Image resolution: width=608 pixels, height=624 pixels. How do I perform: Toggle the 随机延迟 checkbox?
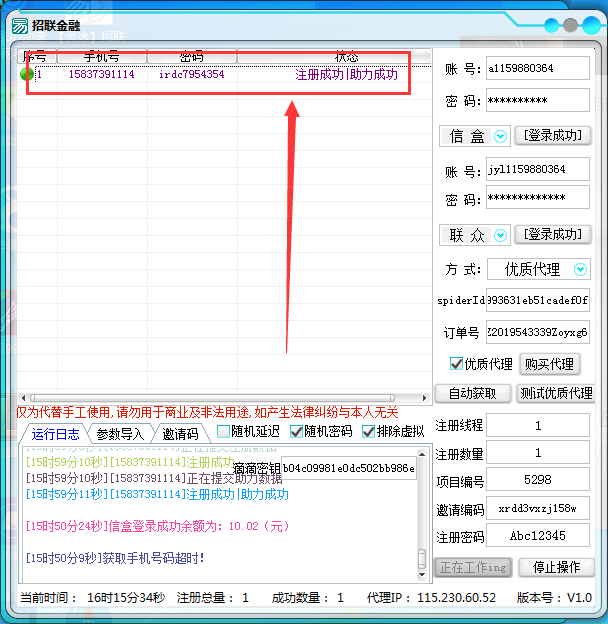coord(224,431)
